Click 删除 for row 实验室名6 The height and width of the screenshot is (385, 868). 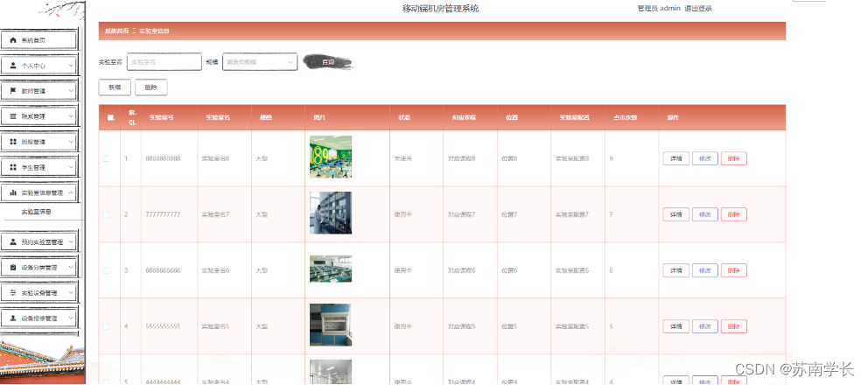(733, 270)
